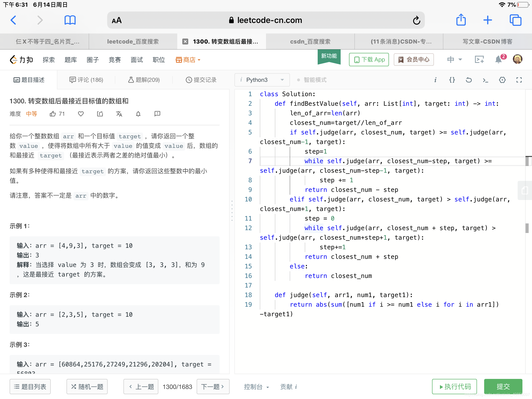Click the 新功能 new features banner
This screenshot has height=399, width=532.
pos(329,56)
